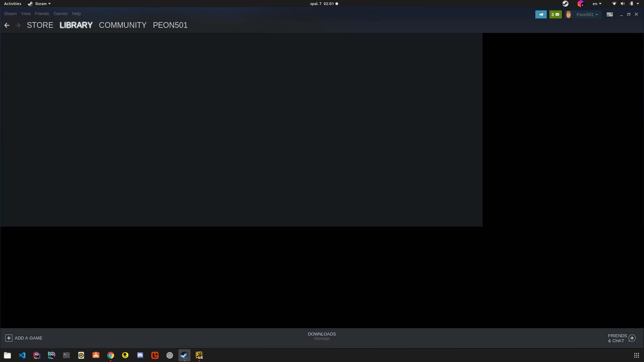The width and height of the screenshot is (644, 362).
Task: Click ADD A GAME
Action: tap(24, 338)
